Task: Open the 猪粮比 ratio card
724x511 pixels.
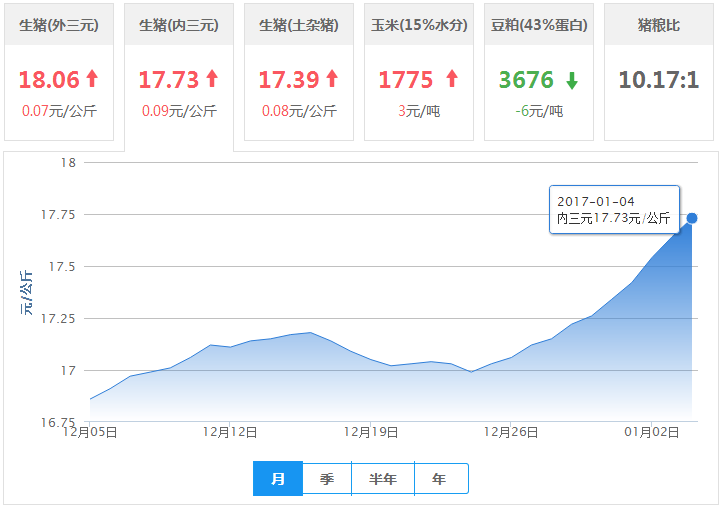Action: point(659,72)
